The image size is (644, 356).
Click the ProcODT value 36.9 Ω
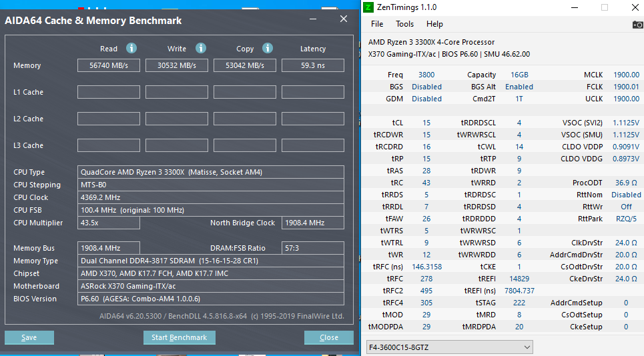[x=626, y=183]
